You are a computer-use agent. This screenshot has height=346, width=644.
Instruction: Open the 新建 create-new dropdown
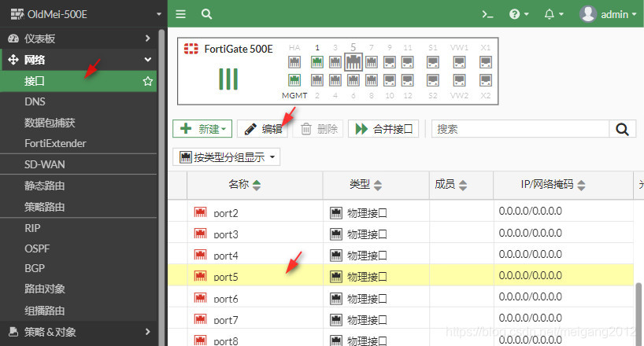coord(202,129)
